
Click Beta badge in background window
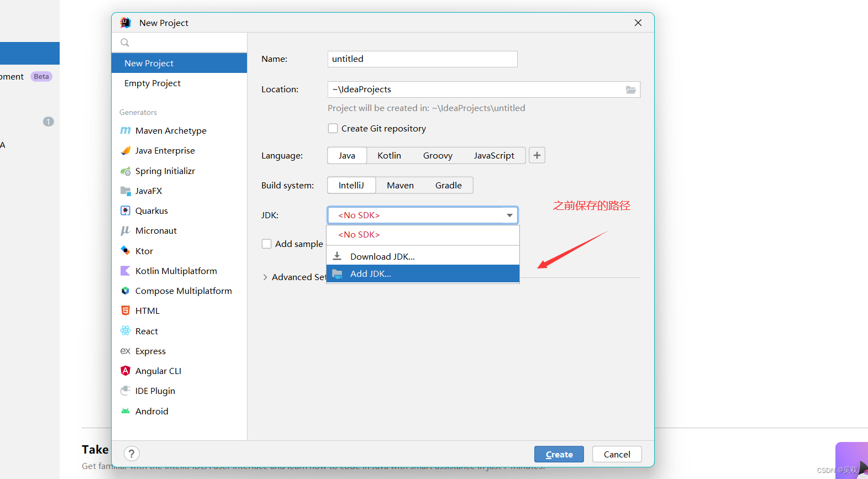(x=41, y=76)
